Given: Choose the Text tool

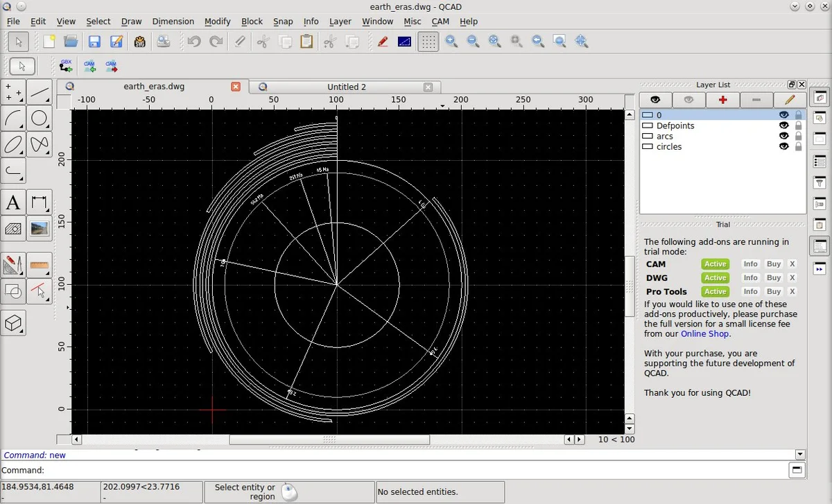Looking at the screenshot, I should (13, 203).
